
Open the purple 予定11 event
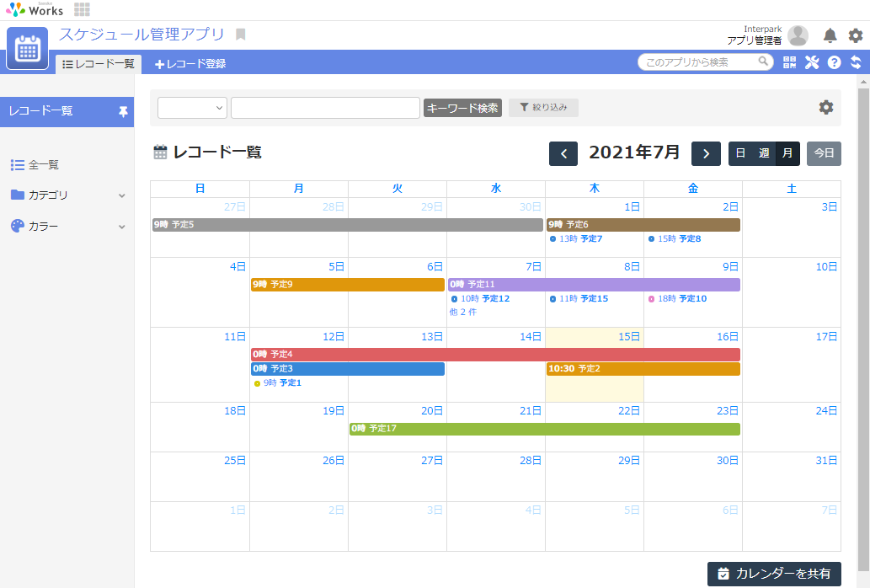pyautogui.click(x=595, y=285)
